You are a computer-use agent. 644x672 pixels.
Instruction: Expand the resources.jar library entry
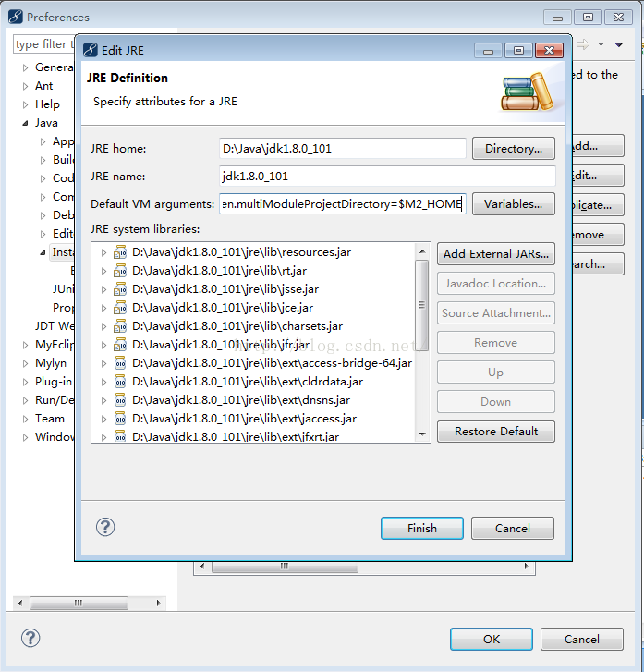[x=103, y=252]
